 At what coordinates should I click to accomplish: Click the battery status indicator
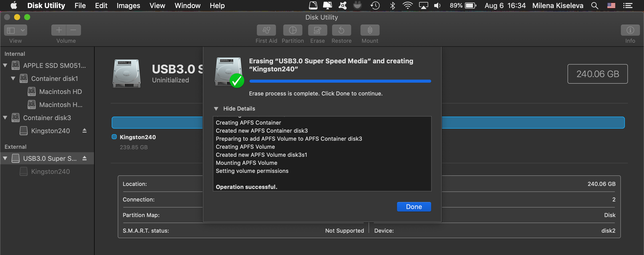[x=463, y=6]
